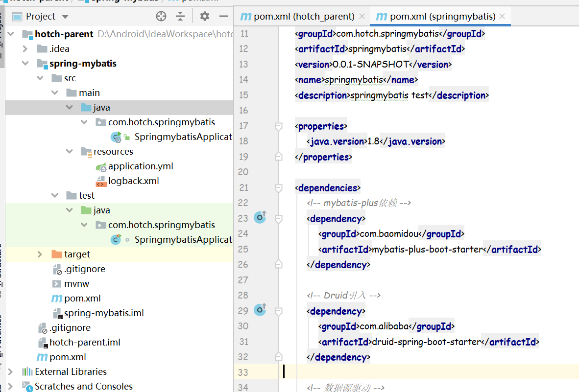Select the .idea folder icon
This screenshot has width=579, height=392.
pyautogui.click(x=42, y=48)
